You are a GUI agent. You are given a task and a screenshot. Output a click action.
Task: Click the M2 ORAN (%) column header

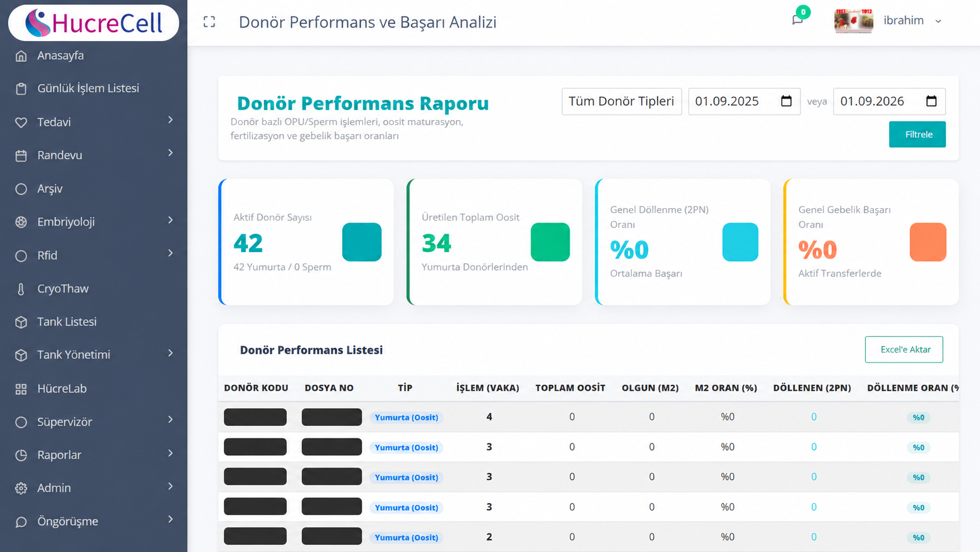coord(726,388)
